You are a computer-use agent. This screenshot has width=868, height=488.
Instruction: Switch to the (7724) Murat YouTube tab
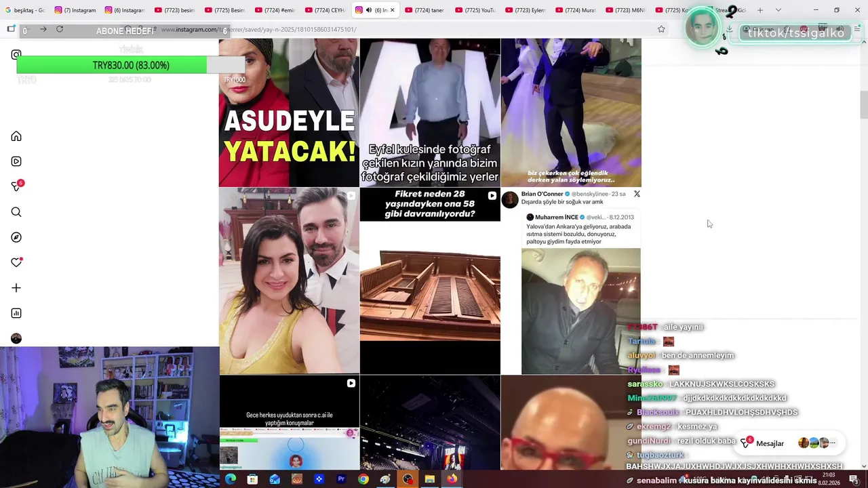click(576, 10)
